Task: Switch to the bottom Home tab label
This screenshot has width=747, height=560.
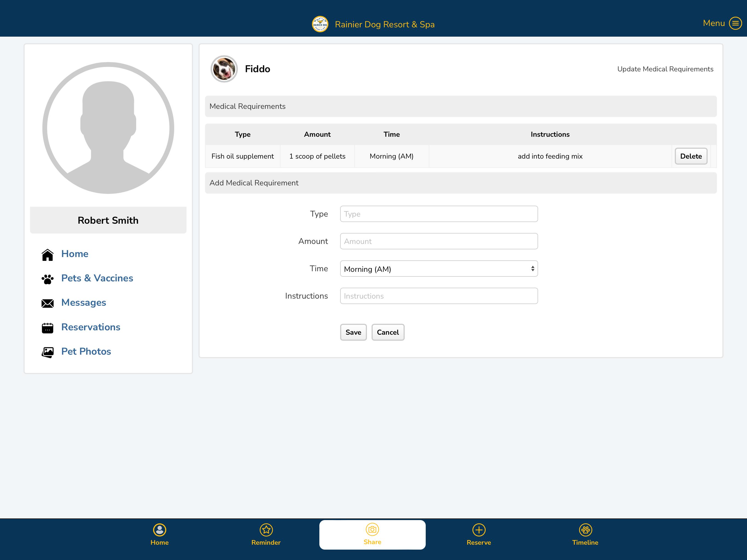Action: 159,542
